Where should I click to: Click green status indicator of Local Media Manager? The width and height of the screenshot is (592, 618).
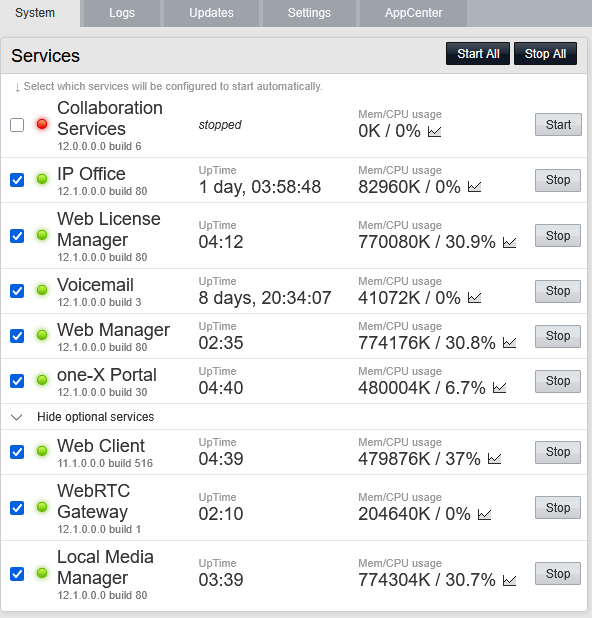pyautogui.click(x=42, y=573)
